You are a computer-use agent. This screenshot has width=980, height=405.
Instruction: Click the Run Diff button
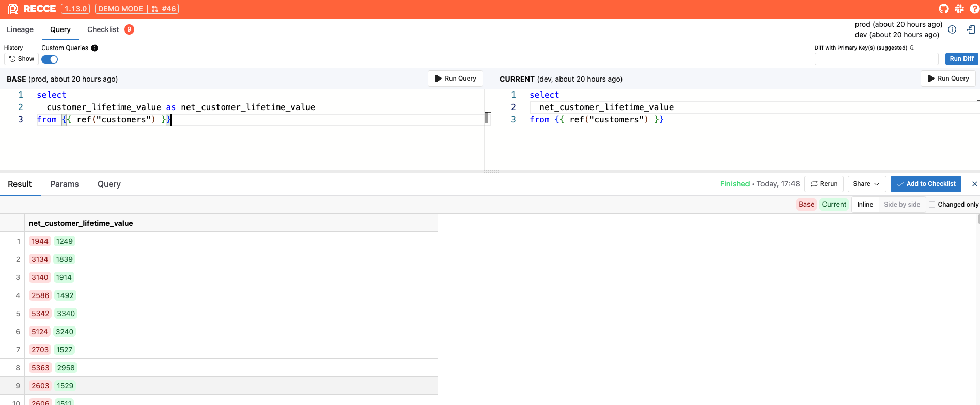961,59
